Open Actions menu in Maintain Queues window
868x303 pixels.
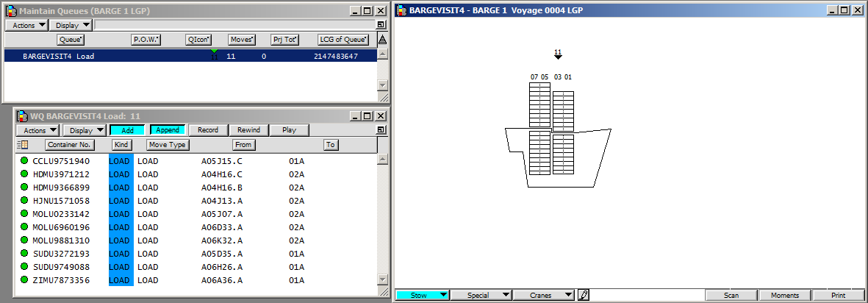click(29, 25)
